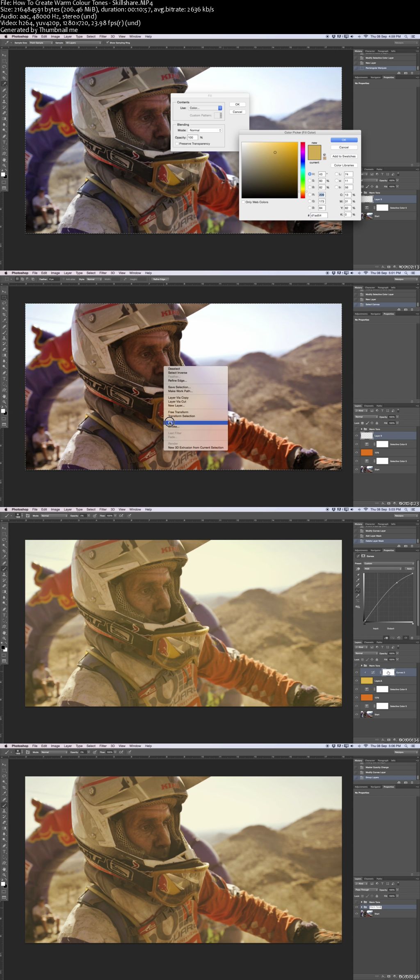Expand the Warm Tone group in the 00:06:34 frame
The width and height of the screenshot is (420, 980).
pyautogui.click(x=361, y=666)
